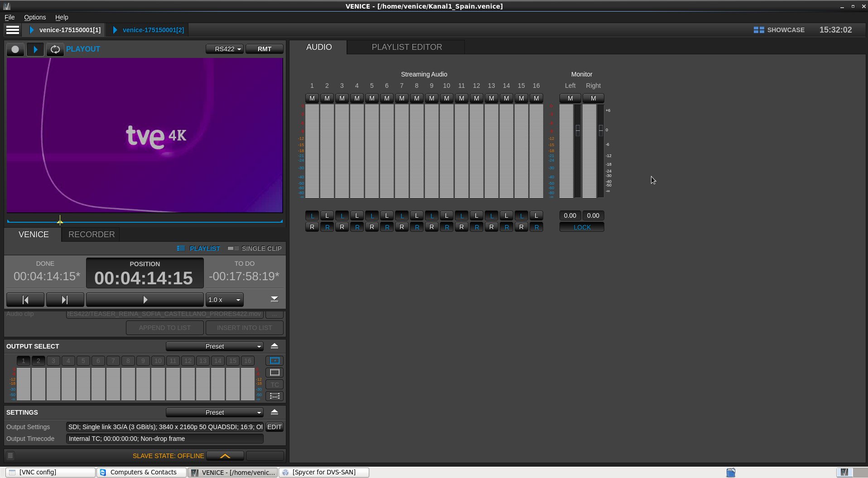Click the Output Settings text field

165,427
